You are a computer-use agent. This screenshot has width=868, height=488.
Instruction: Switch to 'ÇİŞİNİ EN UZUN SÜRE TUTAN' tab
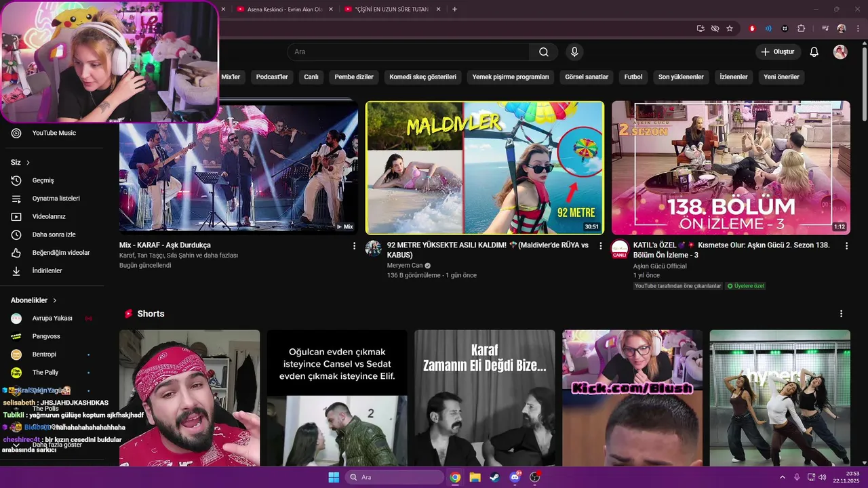tap(391, 9)
